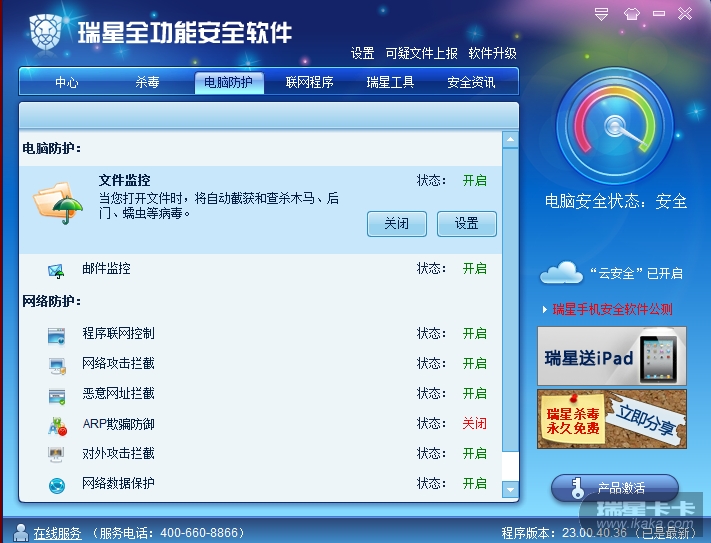Open 可疑文件上报 link

[421, 53]
